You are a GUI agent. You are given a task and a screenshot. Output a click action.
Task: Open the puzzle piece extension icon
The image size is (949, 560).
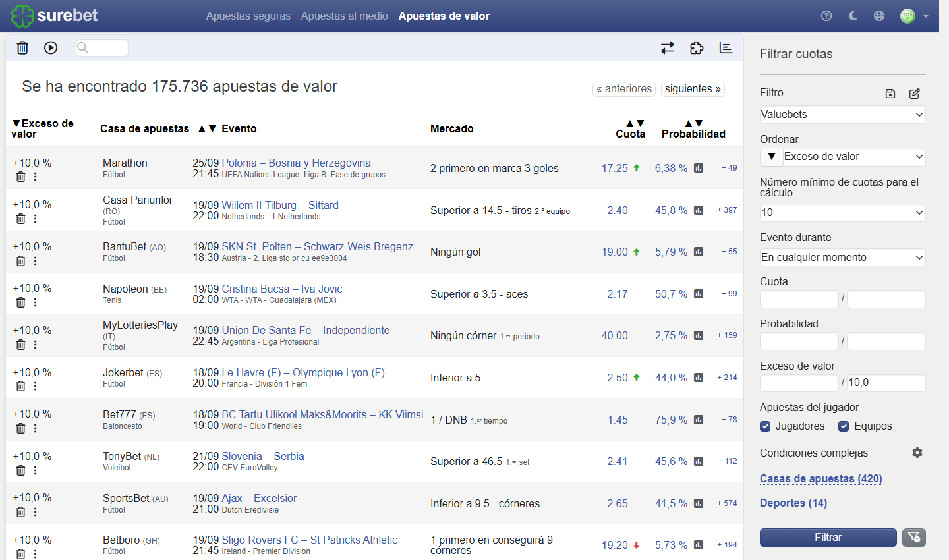[697, 47]
